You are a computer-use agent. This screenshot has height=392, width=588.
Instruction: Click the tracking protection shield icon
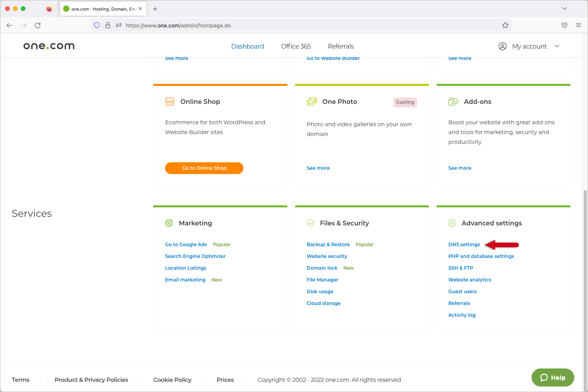[x=96, y=25]
